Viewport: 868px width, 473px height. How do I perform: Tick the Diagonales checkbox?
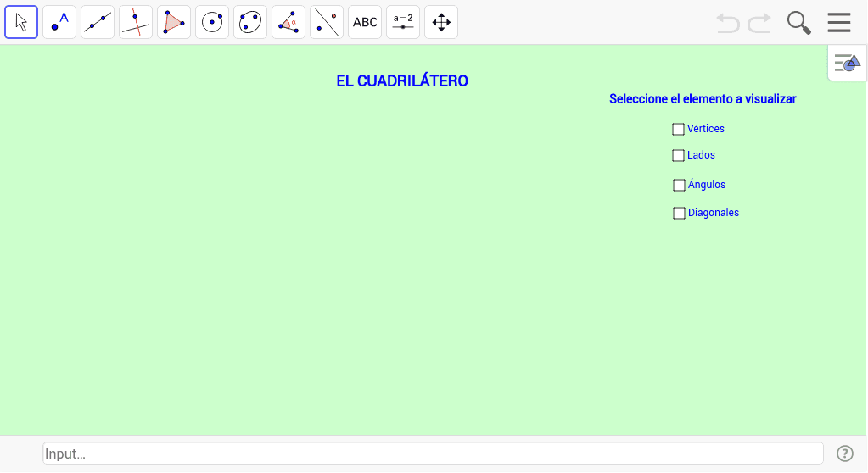click(x=679, y=213)
